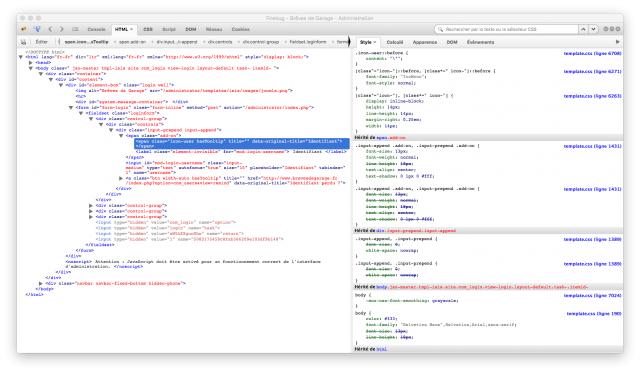Image resolution: width=640 pixels, height=373 pixels.
Task: Expand the div navbar-fixed-bottom node
Action: pos(41,283)
